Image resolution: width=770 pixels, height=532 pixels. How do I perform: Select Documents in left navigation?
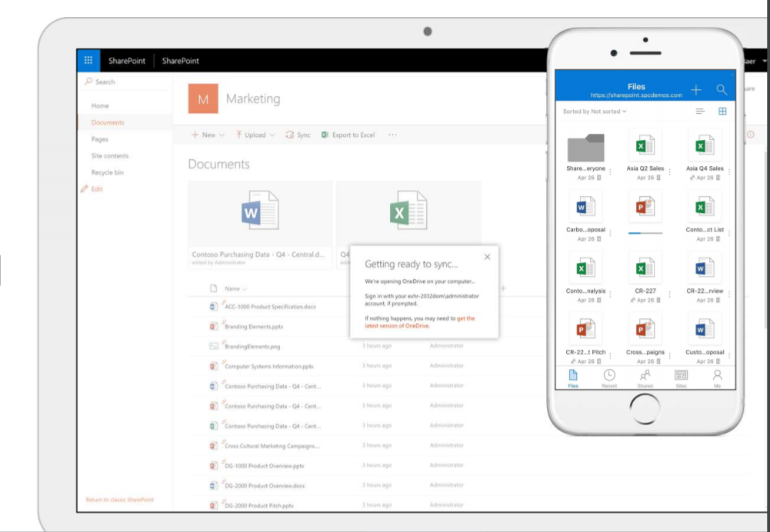coord(108,122)
